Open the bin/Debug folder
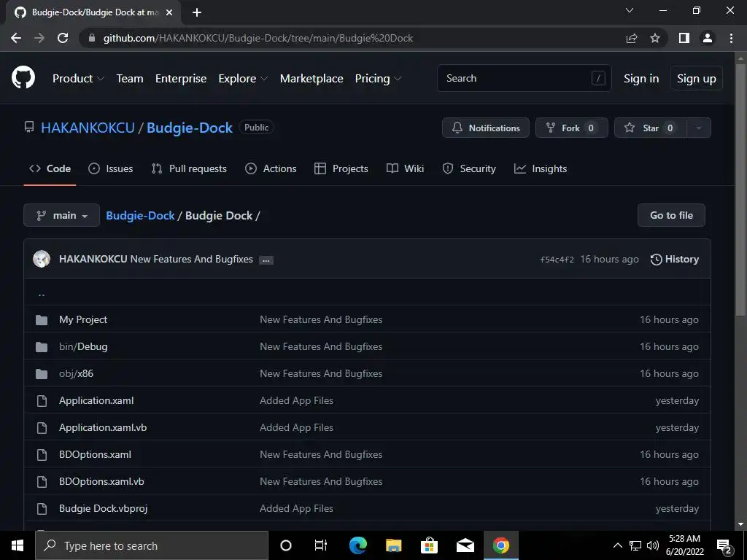This screenshot has width=747, height=560. 83,346
